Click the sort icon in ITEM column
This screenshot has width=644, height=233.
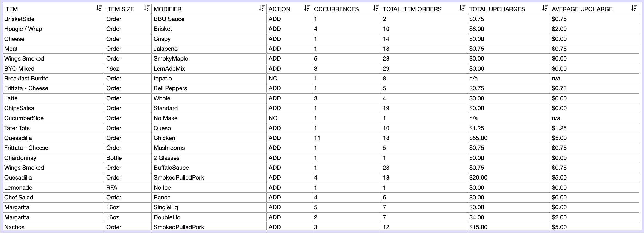click(99, 8)
